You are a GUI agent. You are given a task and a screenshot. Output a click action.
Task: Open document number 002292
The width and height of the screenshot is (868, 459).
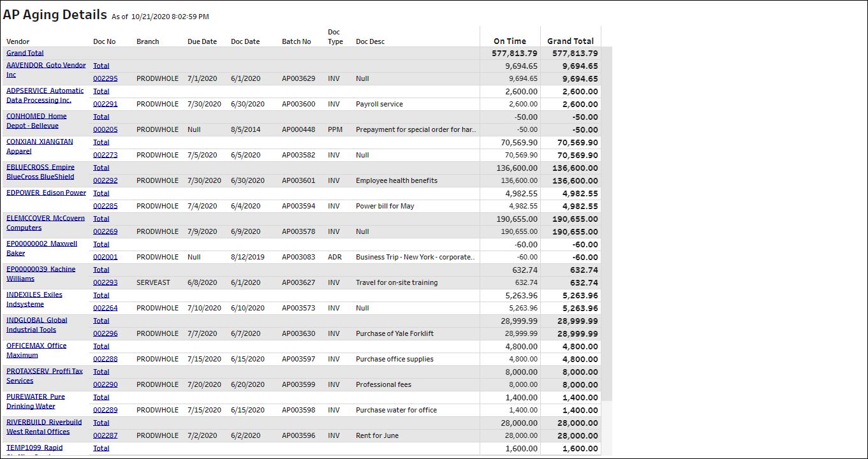click(x=105, y=180)
